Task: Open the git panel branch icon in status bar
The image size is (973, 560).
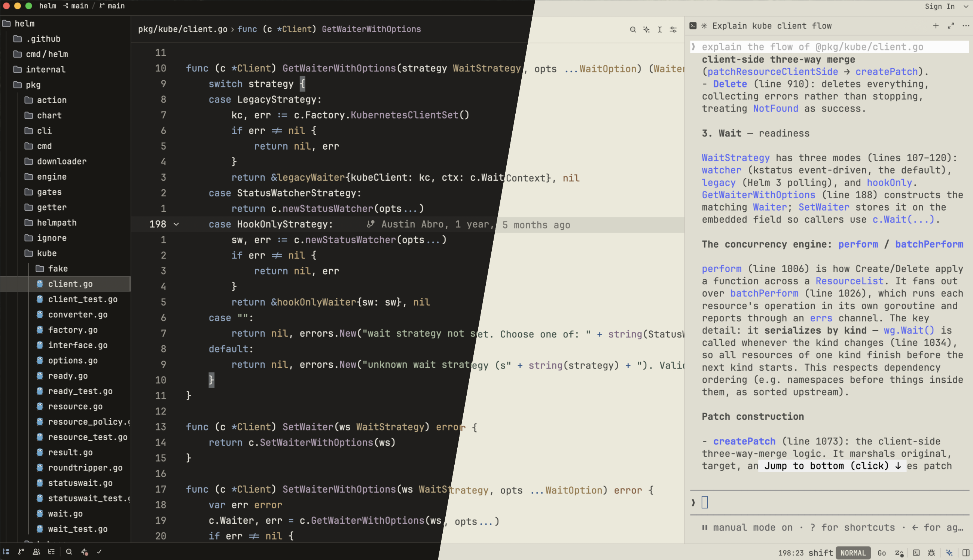Action: (x=21, y=551)
